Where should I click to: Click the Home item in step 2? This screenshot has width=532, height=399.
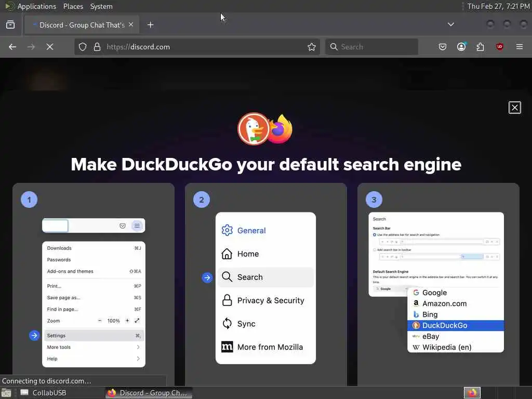[x=265, y=254]
